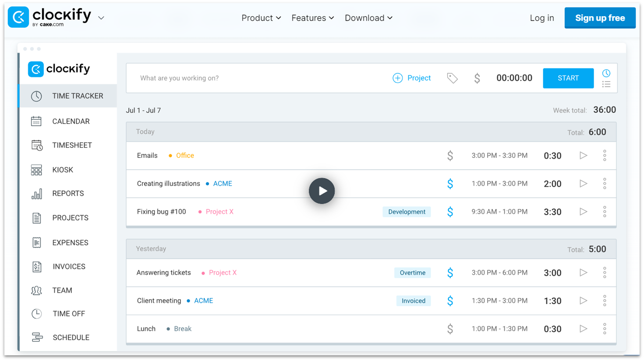
Task: Open the Kiosk grid icon
Action: click(x=36, y=170)
